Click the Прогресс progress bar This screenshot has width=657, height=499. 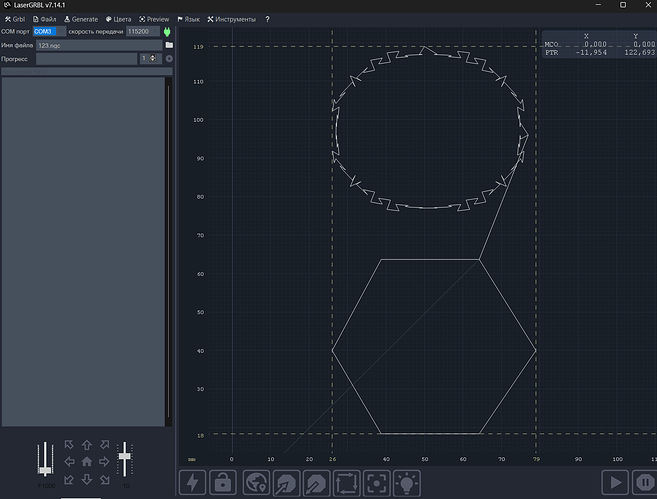pos(86,59)
